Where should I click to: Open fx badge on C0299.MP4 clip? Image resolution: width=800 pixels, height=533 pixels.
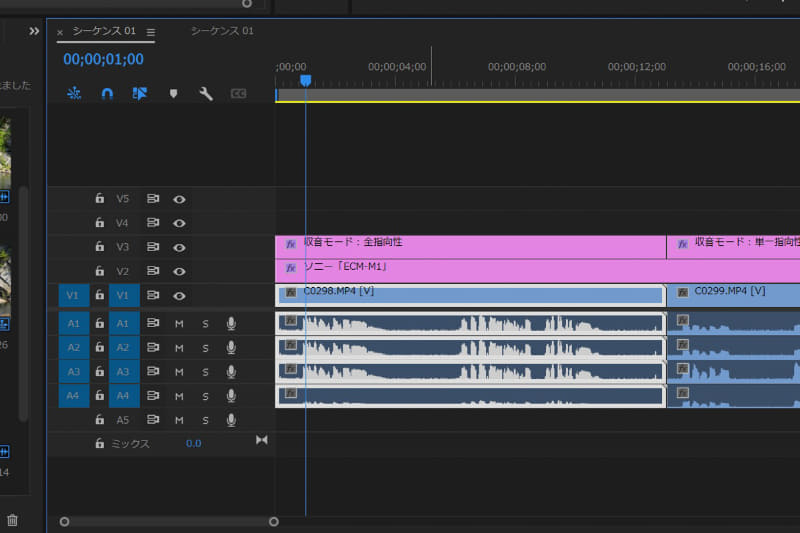pyautogui.click(x=683, y=292)
